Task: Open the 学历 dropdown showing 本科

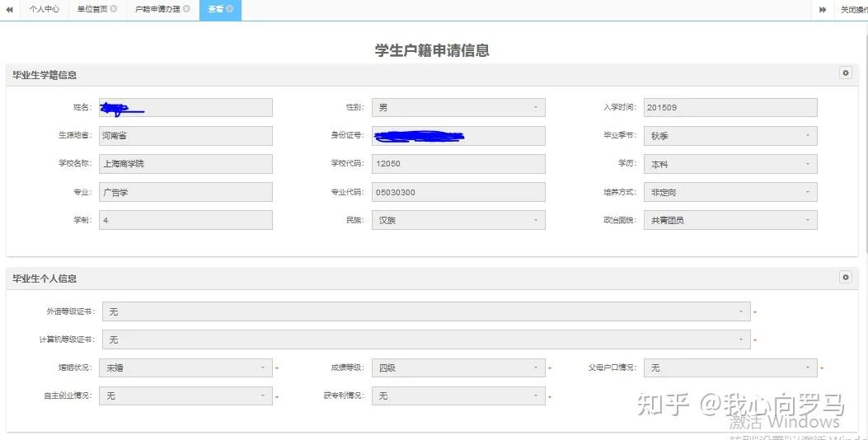Action: [730, 164]
